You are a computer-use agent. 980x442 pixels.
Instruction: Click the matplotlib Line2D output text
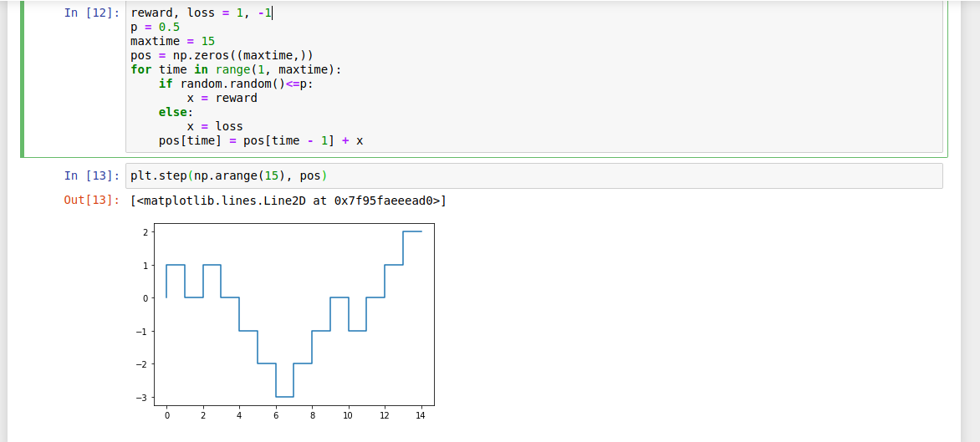pos(288,201)
